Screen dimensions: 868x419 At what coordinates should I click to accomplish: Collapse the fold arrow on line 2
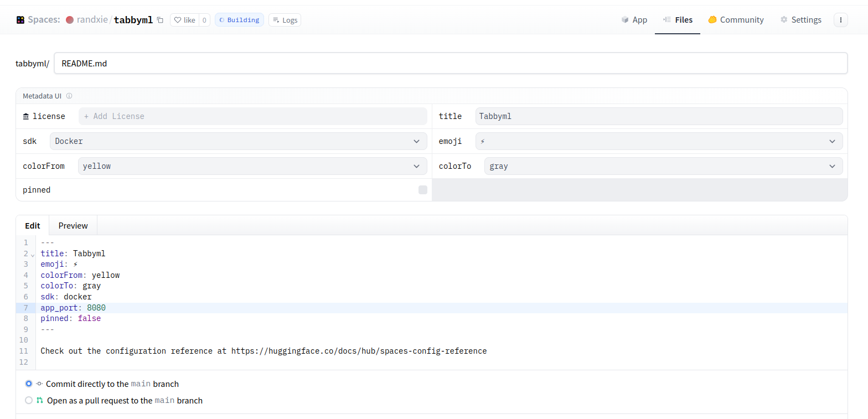[x=33, y=255]
